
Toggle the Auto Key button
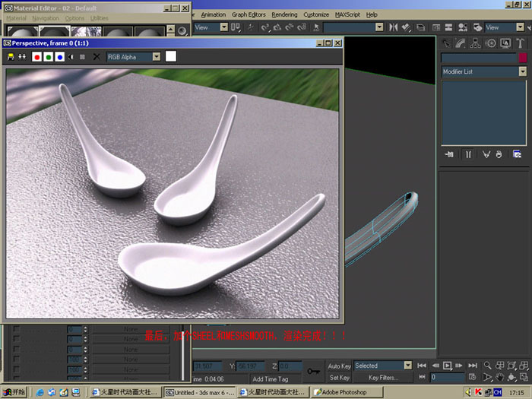[339, 366]
